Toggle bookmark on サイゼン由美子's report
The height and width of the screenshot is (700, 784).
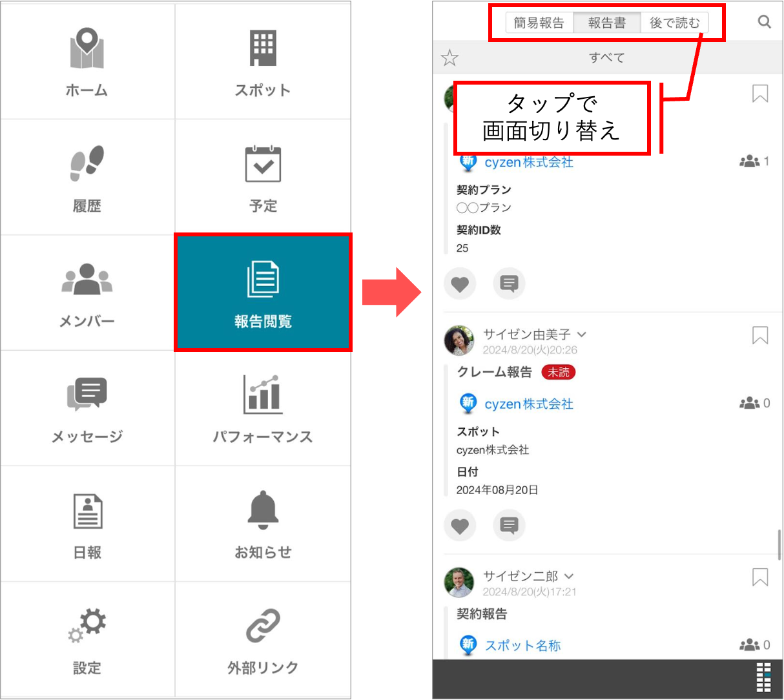(760, 335)
